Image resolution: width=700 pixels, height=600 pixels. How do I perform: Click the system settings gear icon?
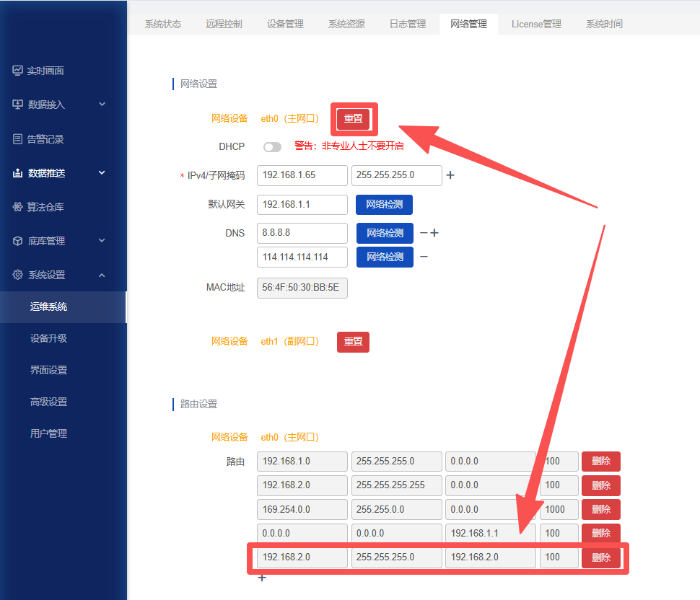[18, 275]
